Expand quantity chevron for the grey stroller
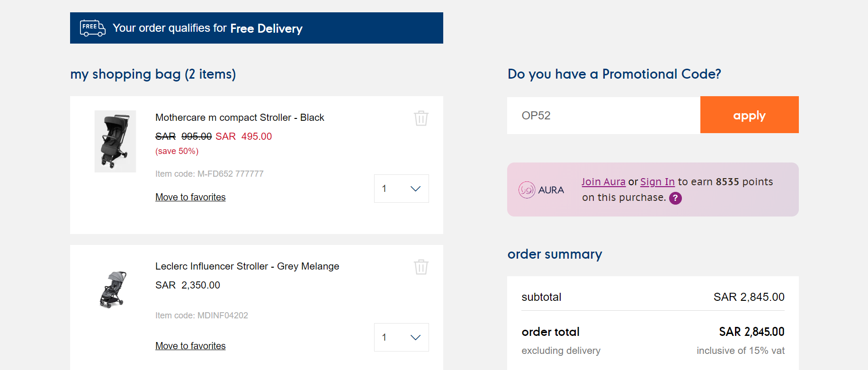Image resolution: width=868 pixels, height=370 pixels. [415, 337]
